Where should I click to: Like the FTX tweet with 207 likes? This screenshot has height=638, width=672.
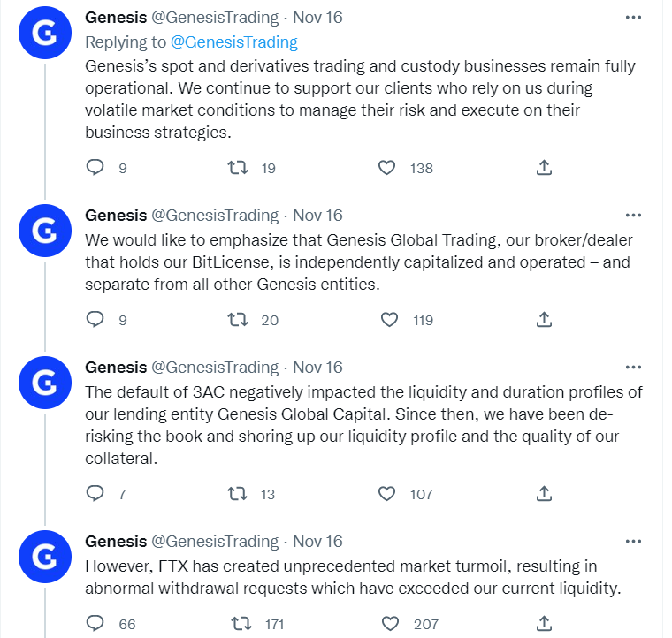coord(391,624)
